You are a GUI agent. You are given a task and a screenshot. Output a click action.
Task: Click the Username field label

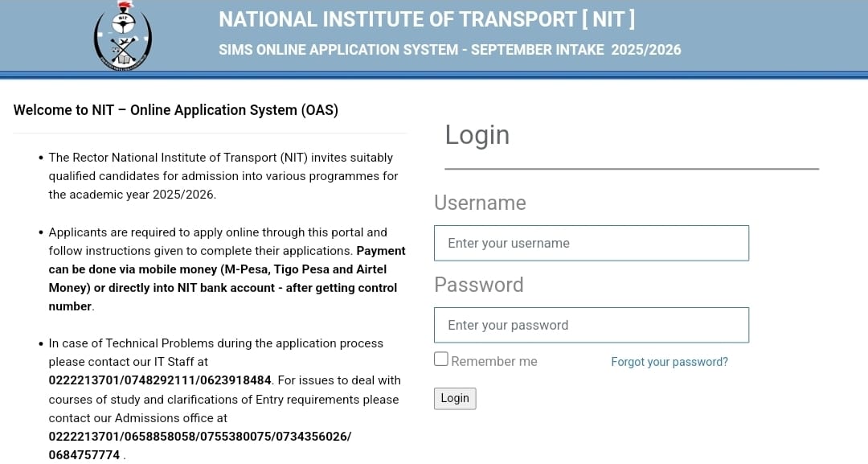point(480,203)
